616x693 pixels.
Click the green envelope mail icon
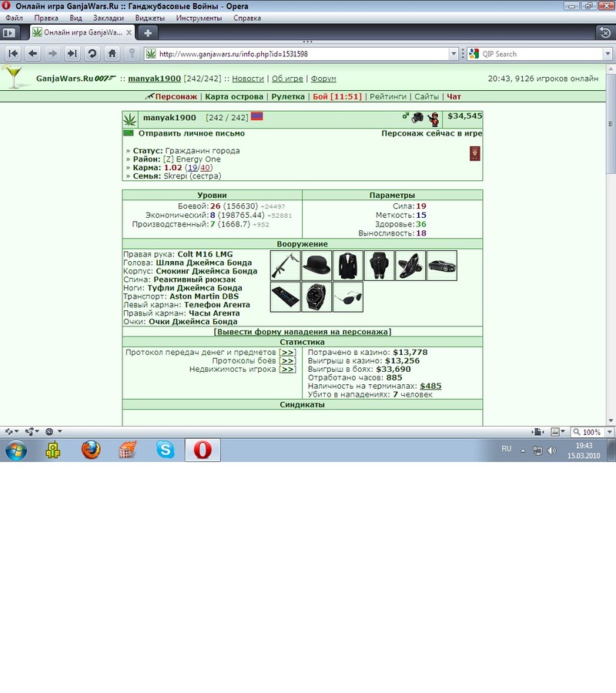coord(129,133)
